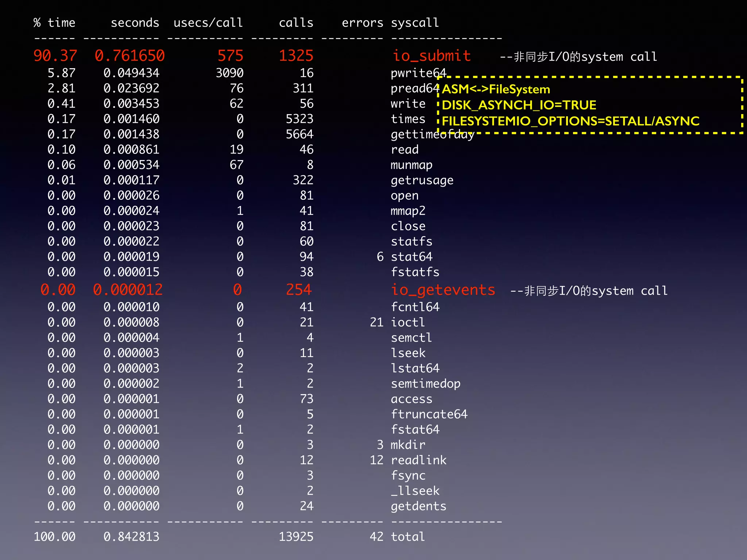Click the 311 calls value
747x560 pixels.
303,88
